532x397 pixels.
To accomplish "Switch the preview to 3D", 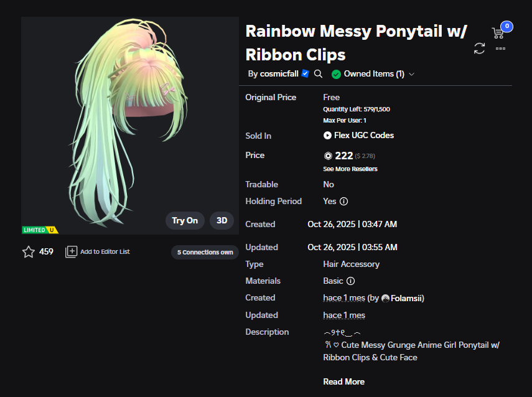I will click(x=222, y=220).
